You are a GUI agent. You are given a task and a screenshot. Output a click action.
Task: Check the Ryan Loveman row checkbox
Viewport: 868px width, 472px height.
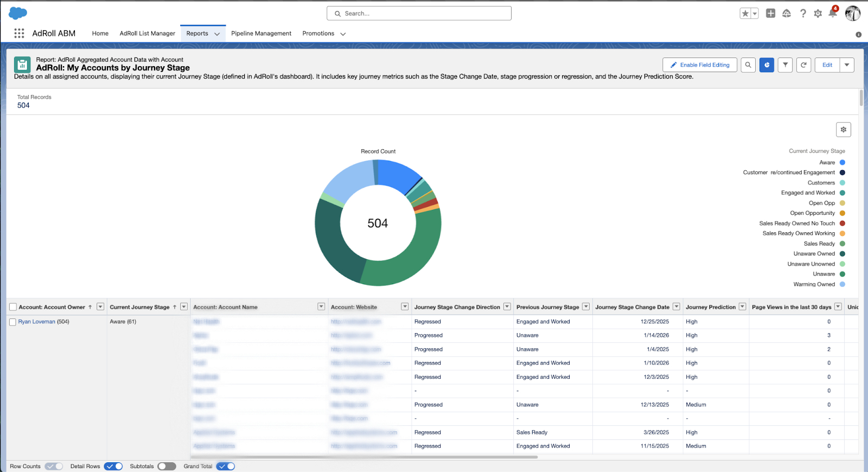click(x=13, y=322)
